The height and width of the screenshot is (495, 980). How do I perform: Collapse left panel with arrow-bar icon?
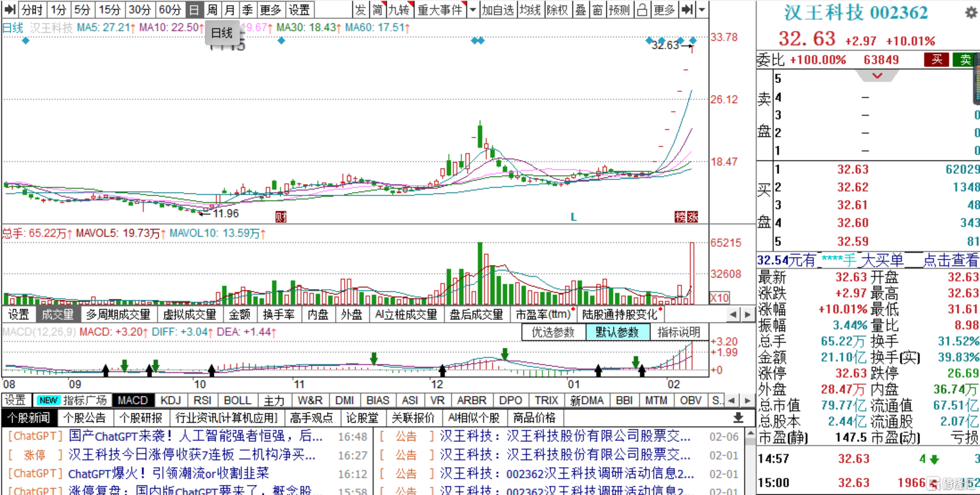pos(10,9)
